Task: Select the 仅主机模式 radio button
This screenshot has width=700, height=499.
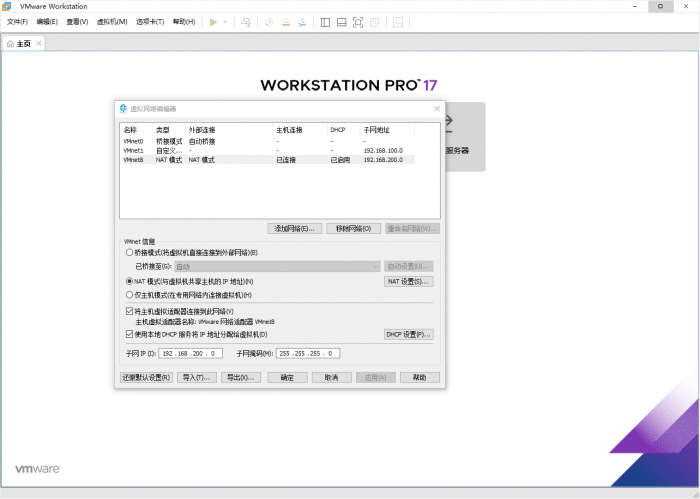Action: (129, 295)
